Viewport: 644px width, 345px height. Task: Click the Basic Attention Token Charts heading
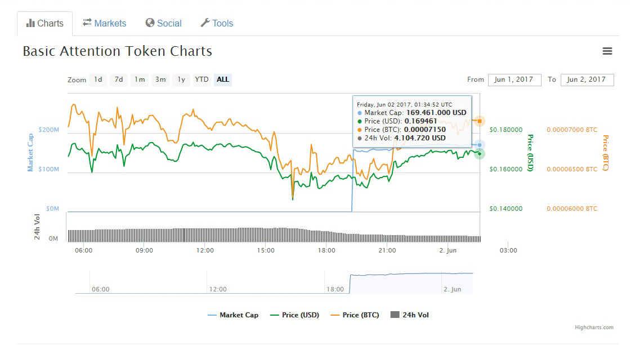118,51
